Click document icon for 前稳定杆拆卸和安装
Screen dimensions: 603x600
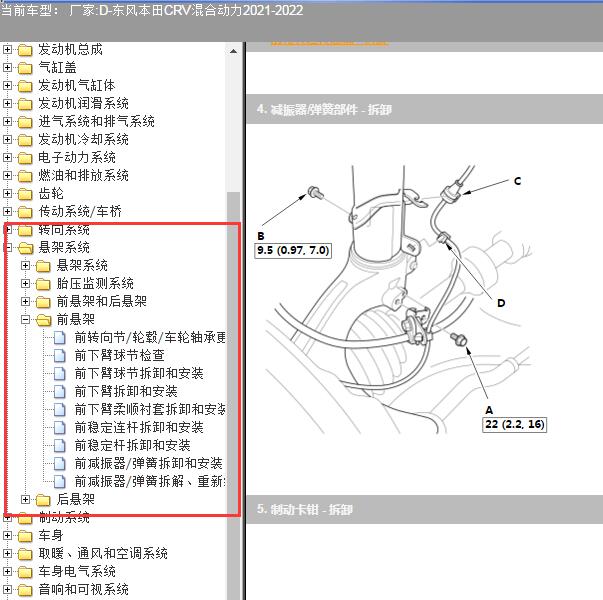[60, 446]
